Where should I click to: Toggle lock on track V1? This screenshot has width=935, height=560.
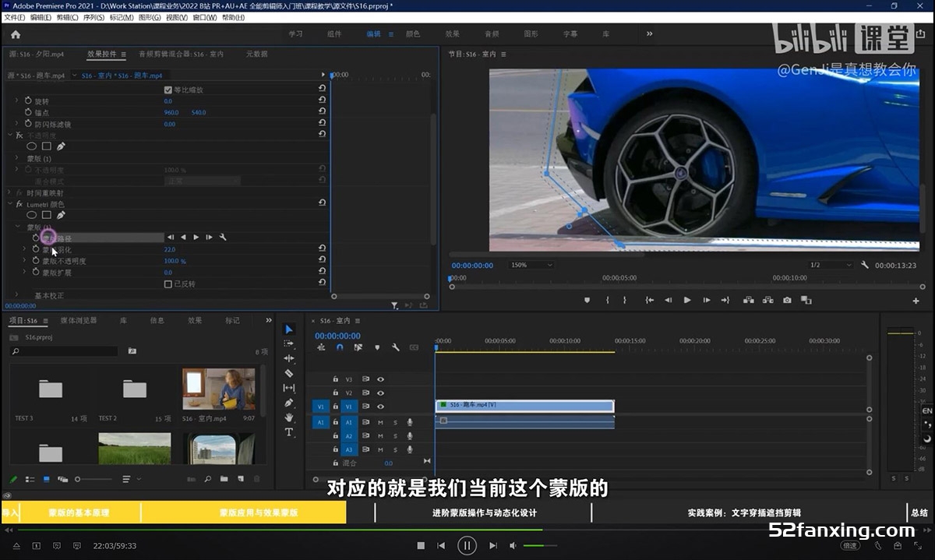(335, 407)
